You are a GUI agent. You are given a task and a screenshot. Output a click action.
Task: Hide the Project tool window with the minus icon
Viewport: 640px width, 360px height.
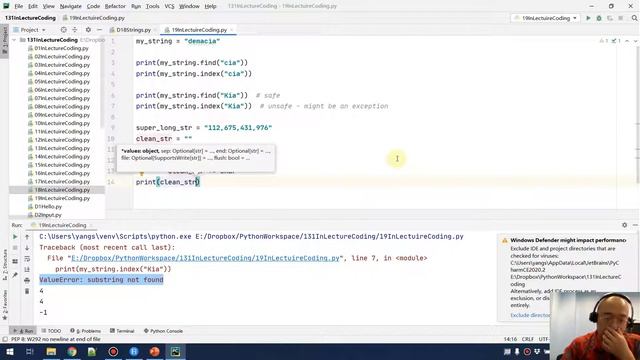click(100, 30)
